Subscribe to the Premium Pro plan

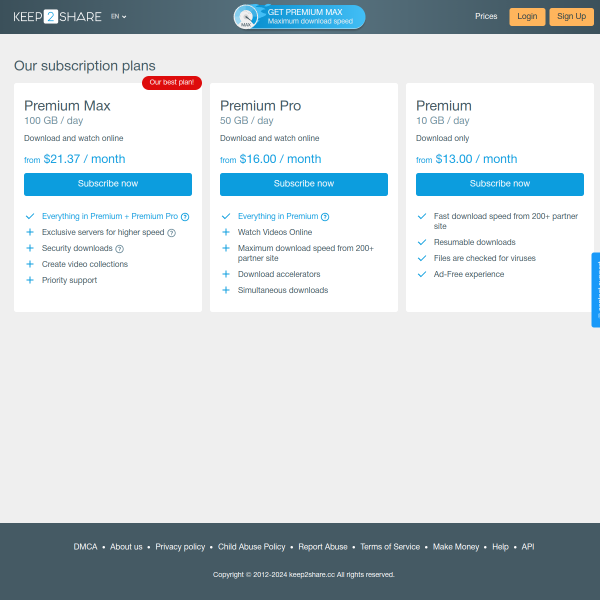click(304, 184)
